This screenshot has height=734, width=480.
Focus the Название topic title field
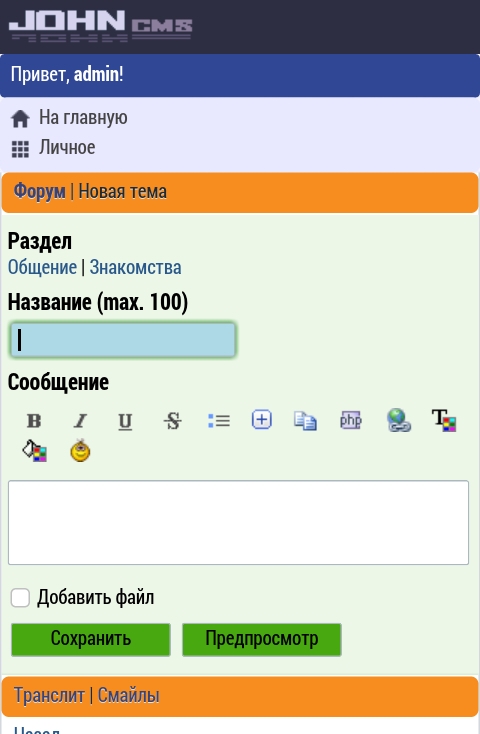pyautogui.click(x=123, y=340)
